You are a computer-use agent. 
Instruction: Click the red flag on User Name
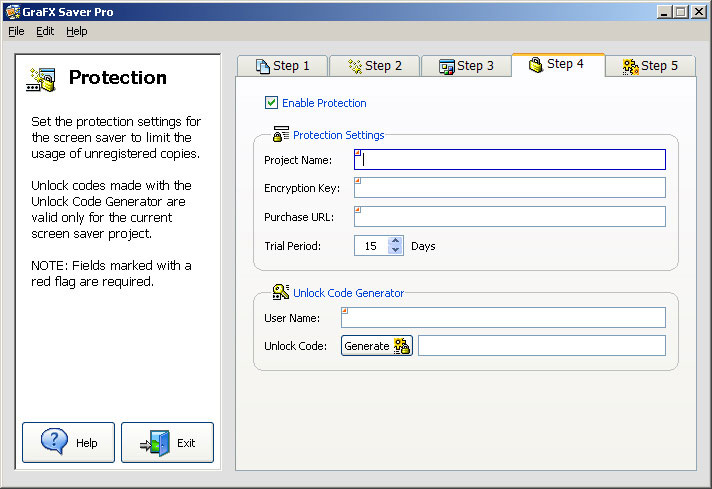coord(345,311)
